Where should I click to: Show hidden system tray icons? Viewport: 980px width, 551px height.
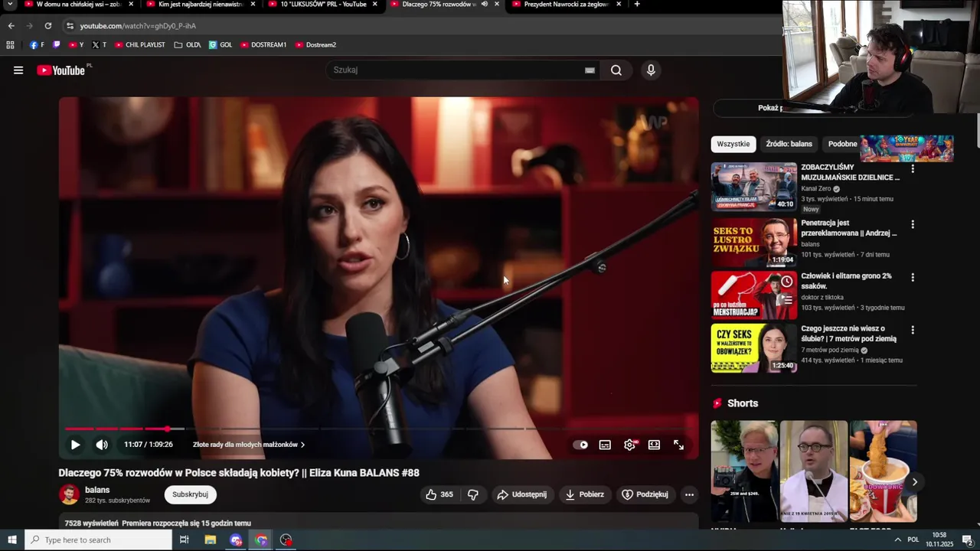[x=897, y=540]
